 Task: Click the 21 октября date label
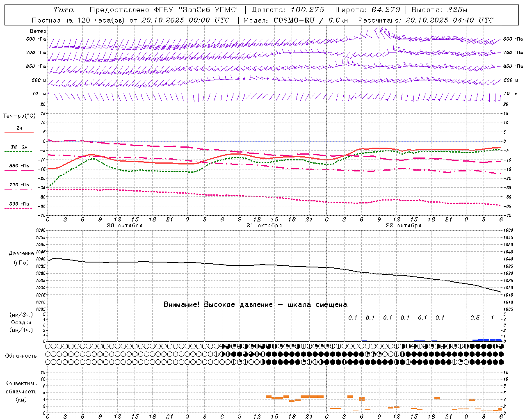[x=264, y=226]
